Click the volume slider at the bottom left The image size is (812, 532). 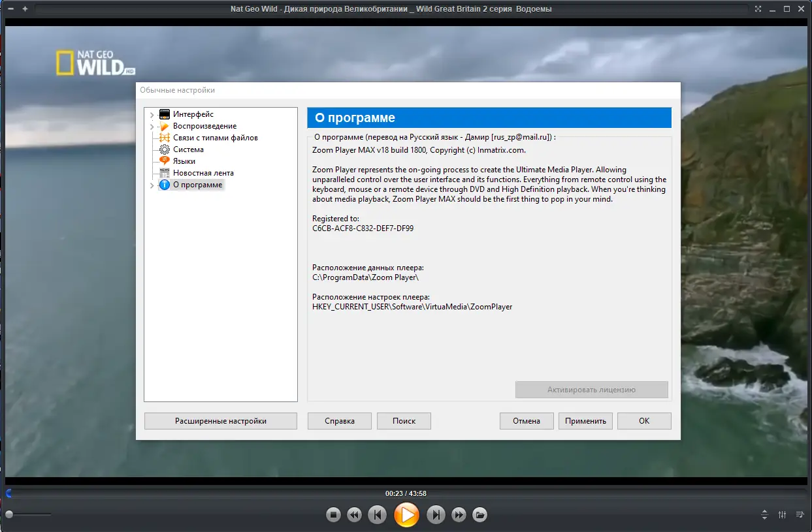click(27, 515)
